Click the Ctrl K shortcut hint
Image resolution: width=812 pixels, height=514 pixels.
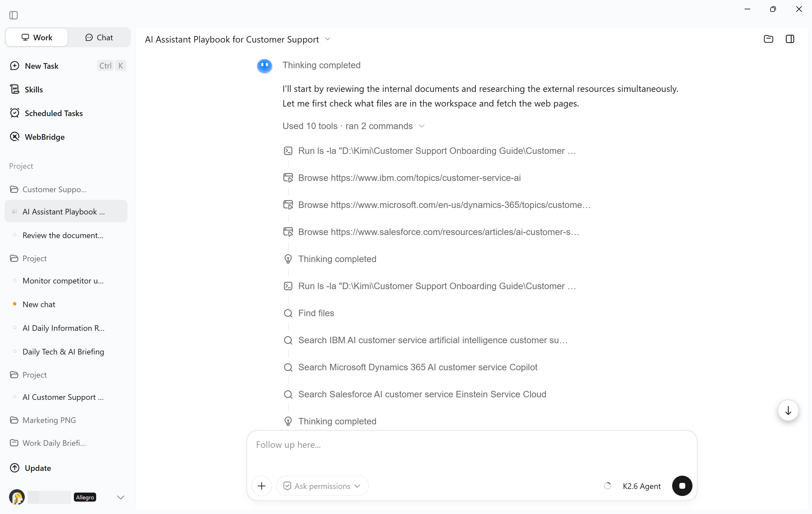[112, 66]
